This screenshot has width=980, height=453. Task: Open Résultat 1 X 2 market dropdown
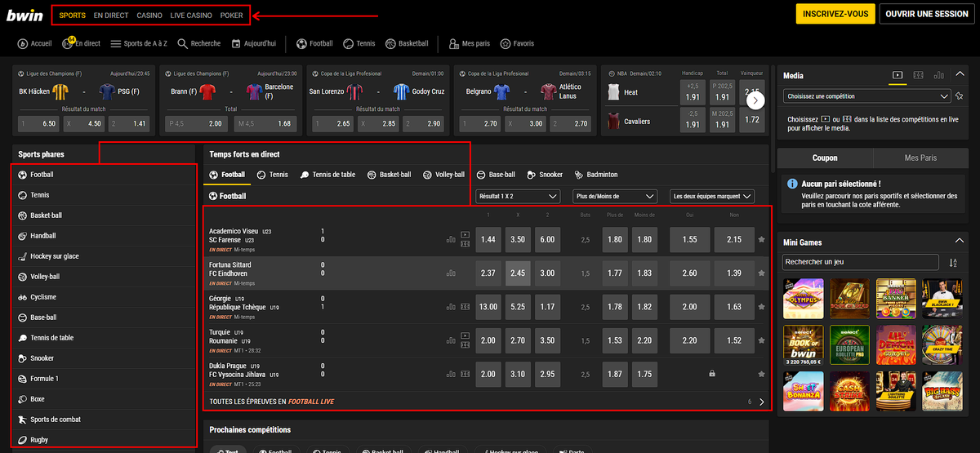tap(519, 196)
